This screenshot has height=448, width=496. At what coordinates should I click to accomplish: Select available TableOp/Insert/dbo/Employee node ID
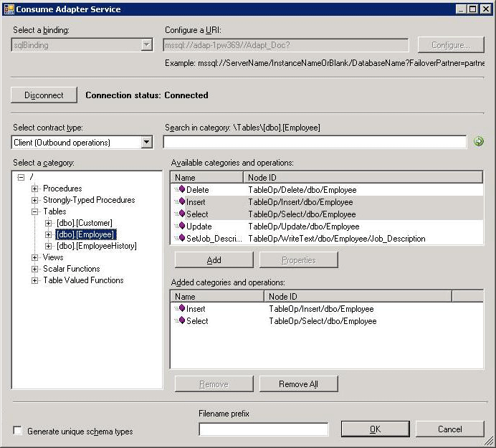coord(300,202)
